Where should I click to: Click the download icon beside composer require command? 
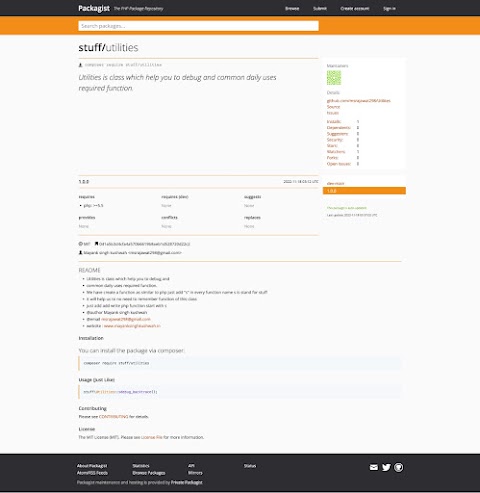click(x=80, y=65)
